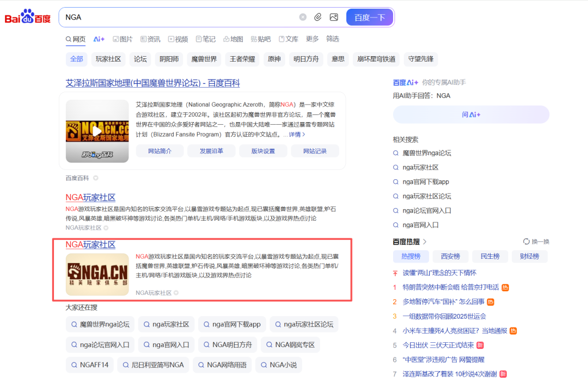The height and width of the screenshot is (382, 588).
Task: Select the 玩家社区 filter chip
Action: [x=108, y=59]
